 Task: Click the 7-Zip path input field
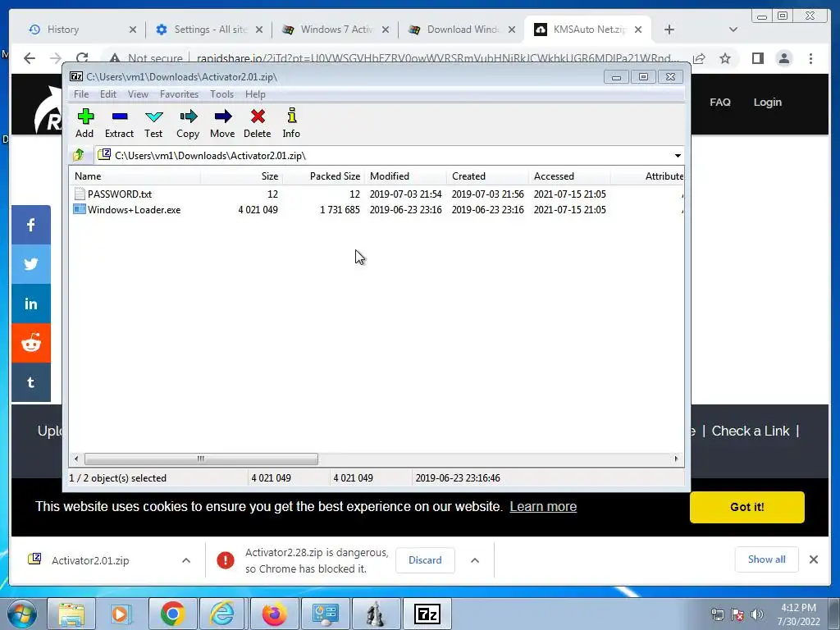click(x=384, y=155)
